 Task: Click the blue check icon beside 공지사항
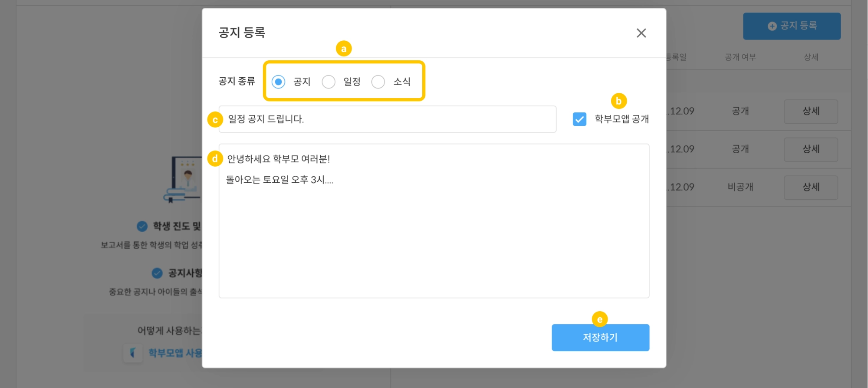pos(157,273)
